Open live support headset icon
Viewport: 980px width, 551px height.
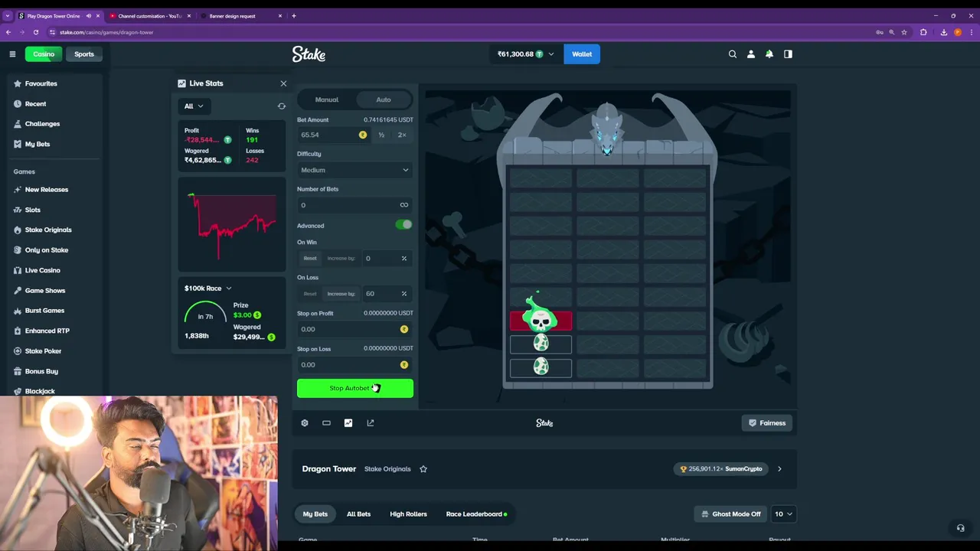(x=960, y=528)
